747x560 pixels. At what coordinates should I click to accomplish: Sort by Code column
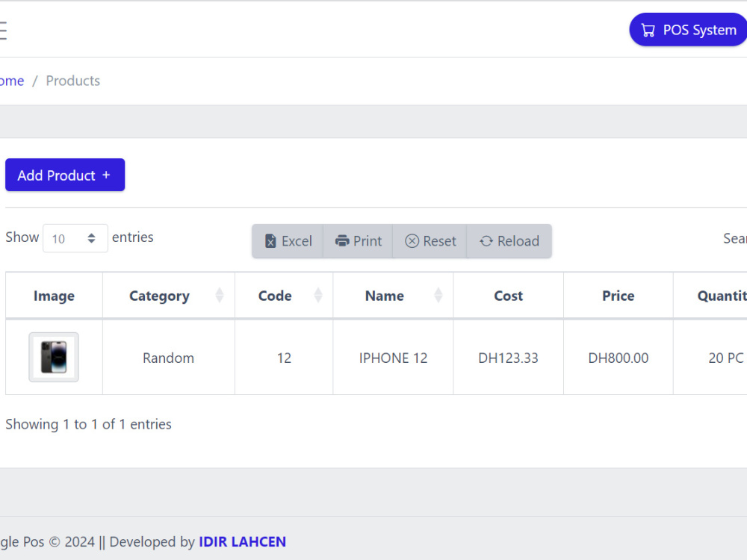click(x=284, y=296)
